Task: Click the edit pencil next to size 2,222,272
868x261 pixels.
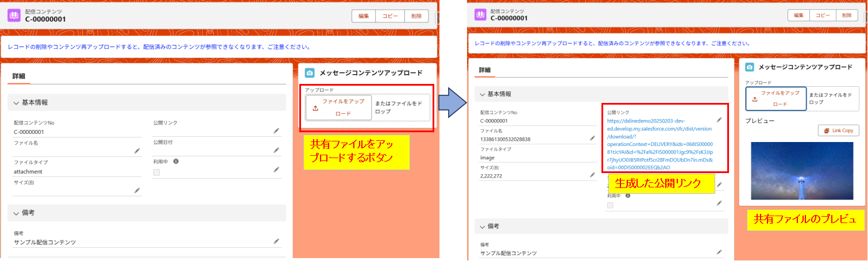Action: pyautogui.click(x=592, y=175)
